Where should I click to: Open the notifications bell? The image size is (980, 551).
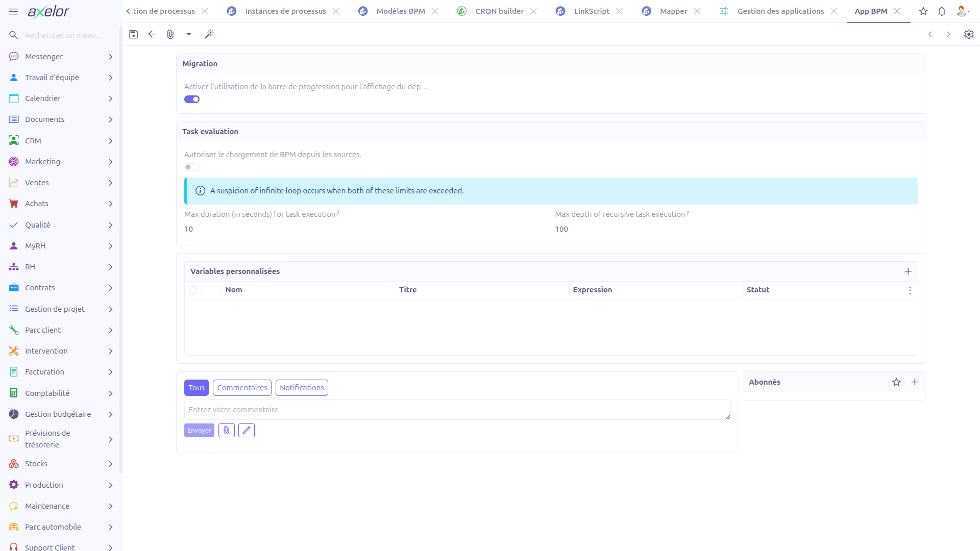(942, 11)
